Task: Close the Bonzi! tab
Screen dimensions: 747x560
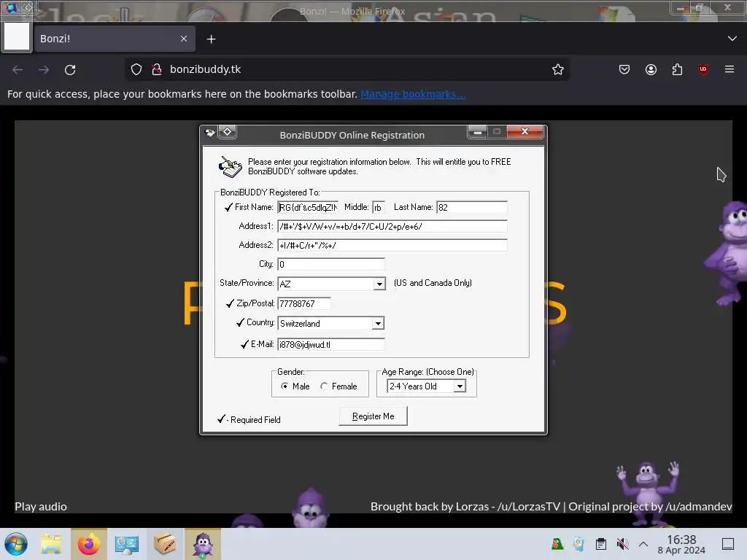Action: (x=184, y=39)
